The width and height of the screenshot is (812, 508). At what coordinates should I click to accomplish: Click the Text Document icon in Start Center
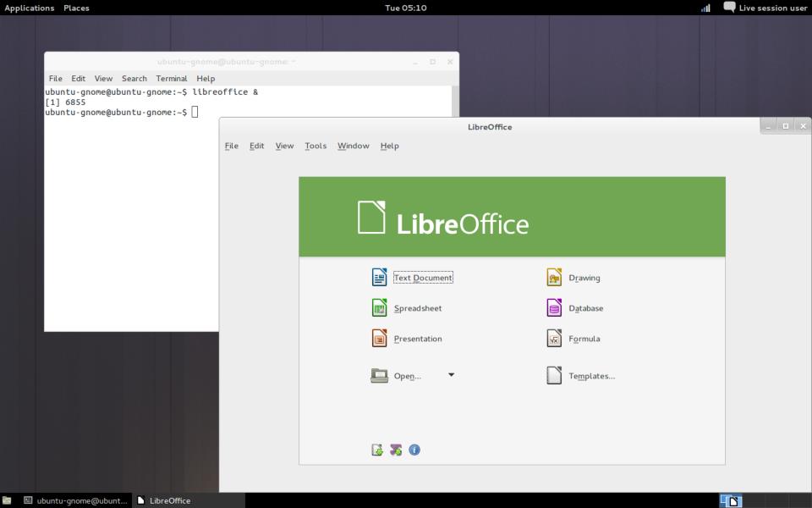point(379,278)
